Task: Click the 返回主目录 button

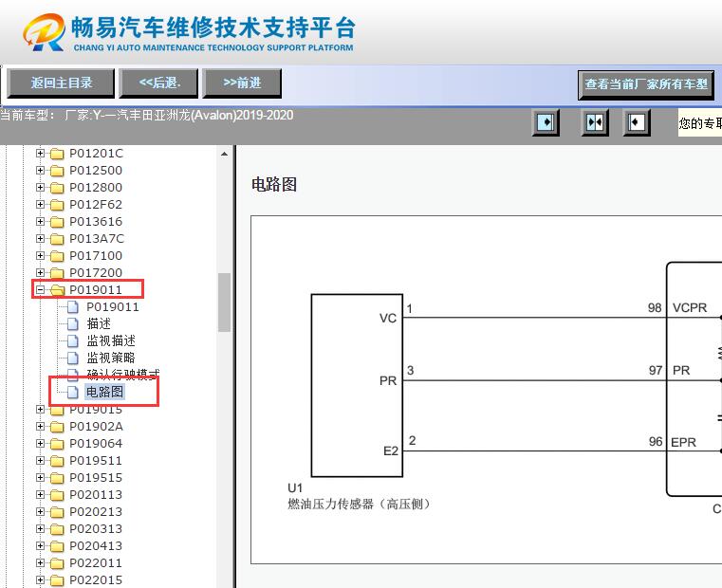Action: 61,83
